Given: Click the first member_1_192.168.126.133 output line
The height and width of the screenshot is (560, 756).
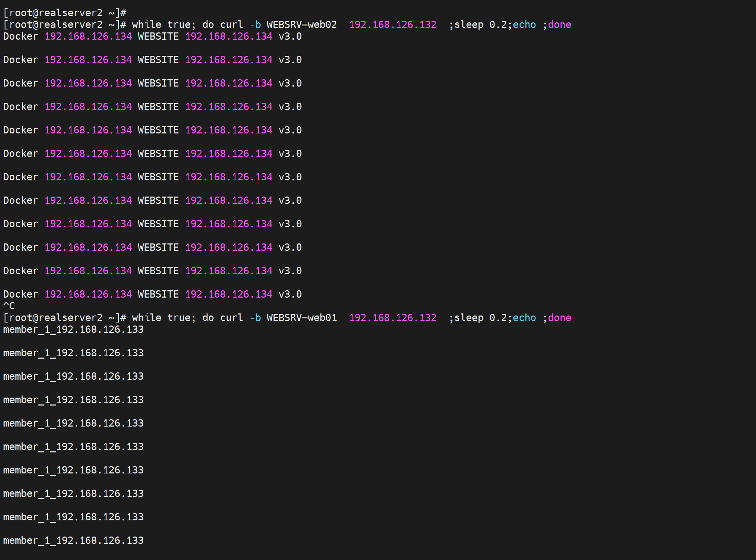Looking at the screenshot, I should [73, 329].
